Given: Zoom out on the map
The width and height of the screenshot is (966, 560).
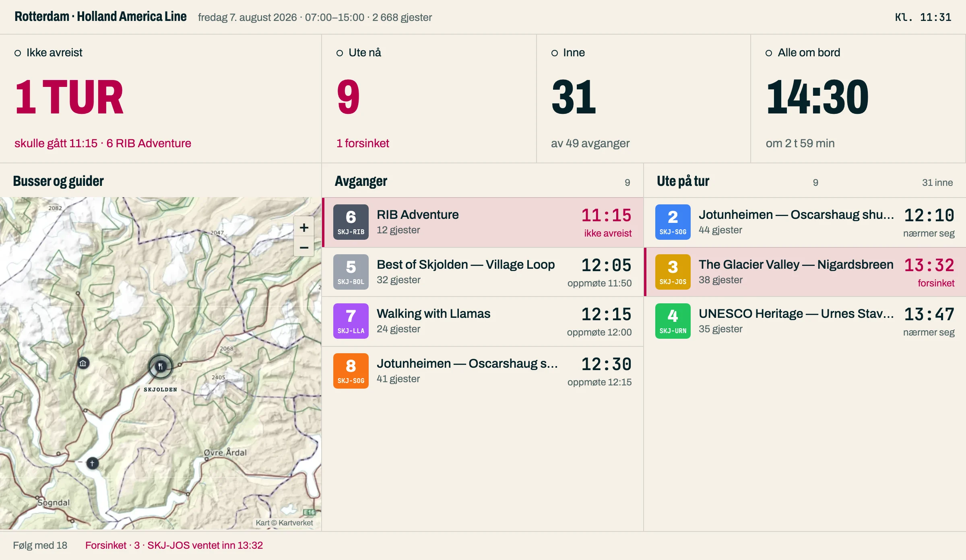Looking at the screenshot, I should click(304, 247).
